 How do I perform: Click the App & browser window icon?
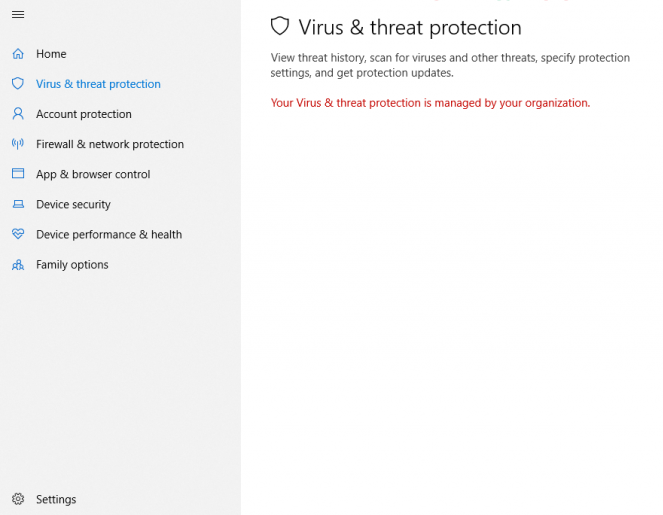coord(18,174)
